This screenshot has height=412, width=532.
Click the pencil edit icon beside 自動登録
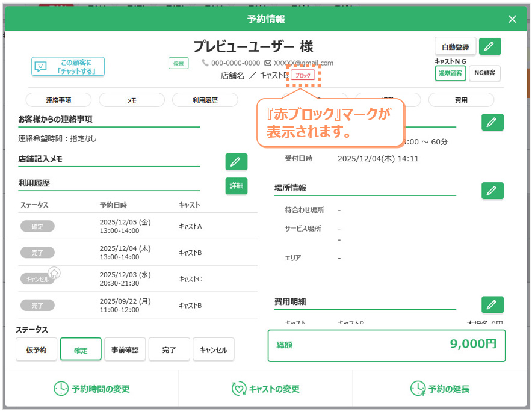coord(491,46)
